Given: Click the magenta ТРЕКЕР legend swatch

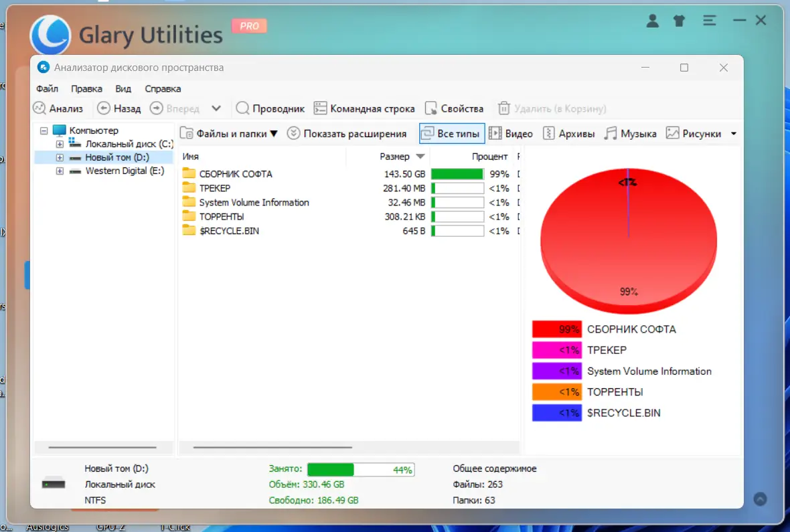Looking at the screenshot, I should [x=556, y=350].
